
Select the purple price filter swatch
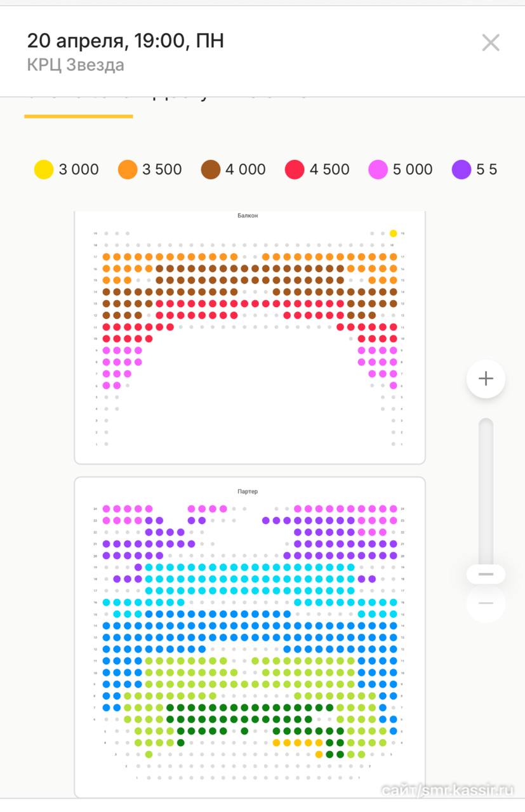tap(462, 169)
